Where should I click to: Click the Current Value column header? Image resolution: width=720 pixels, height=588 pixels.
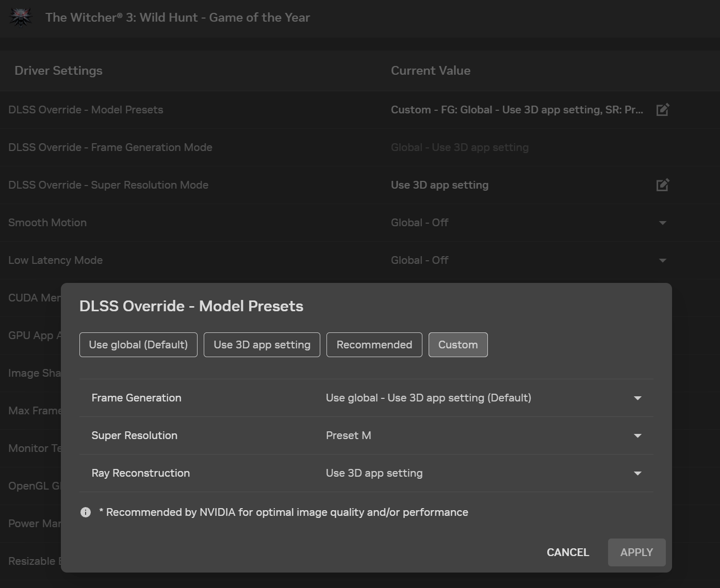431,71
